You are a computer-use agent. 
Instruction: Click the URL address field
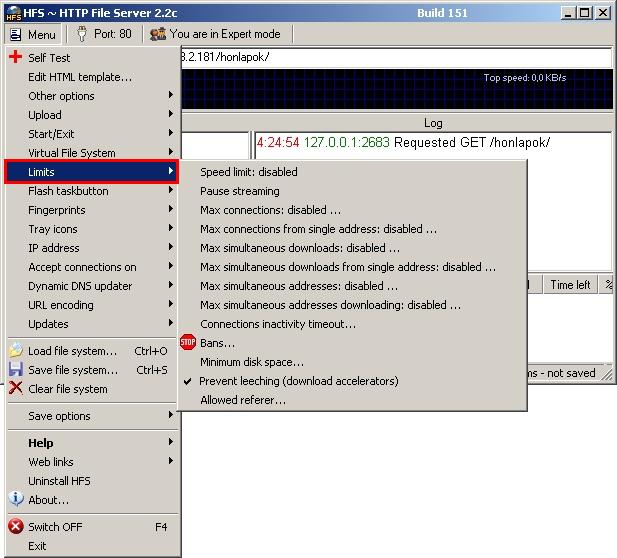(396, 57)
